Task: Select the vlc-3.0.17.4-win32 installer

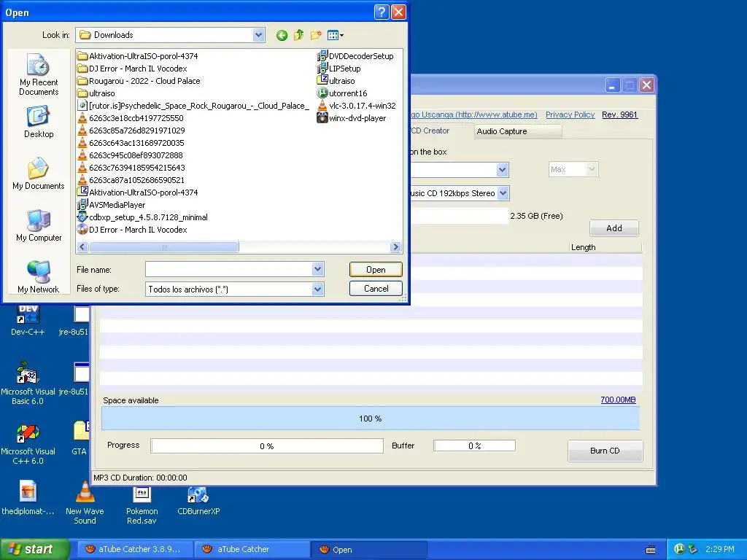Action: [356, 106]
